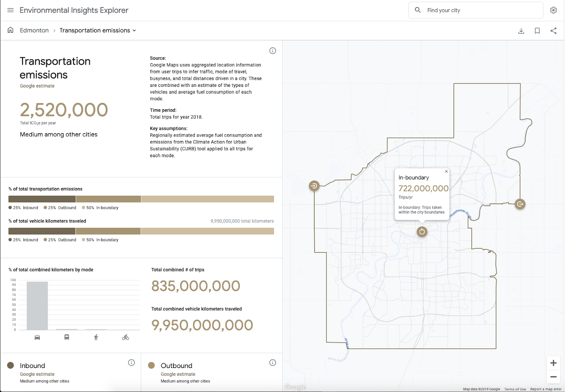565x392 pixels.
Task: Click 50% In-boundary legend under kilometers bar
Action: point(100,240)
